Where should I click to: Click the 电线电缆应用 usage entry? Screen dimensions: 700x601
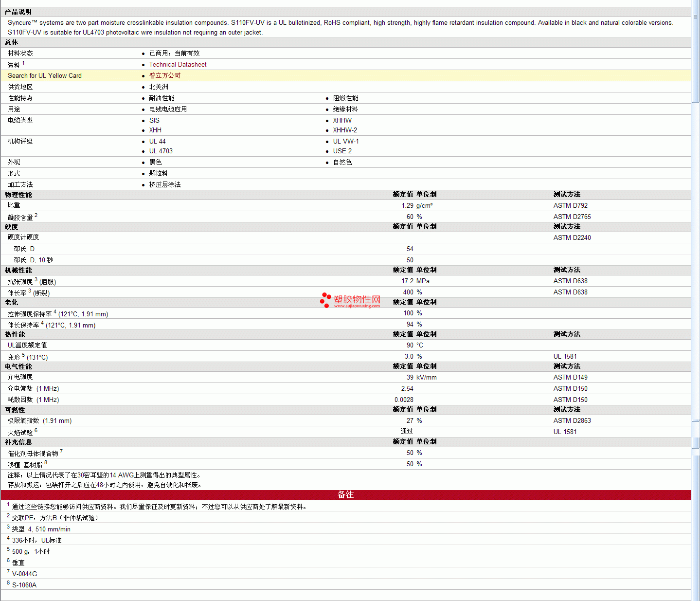168,109
